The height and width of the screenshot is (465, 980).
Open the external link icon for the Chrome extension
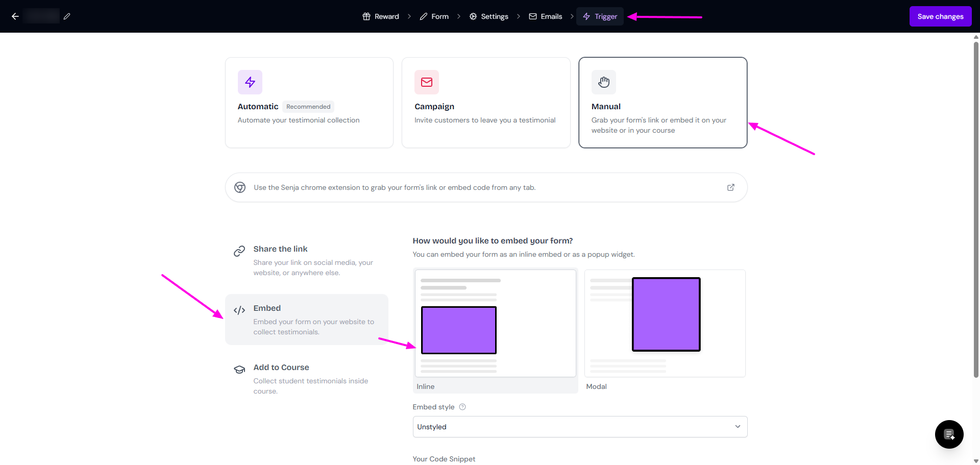(730, 187)
